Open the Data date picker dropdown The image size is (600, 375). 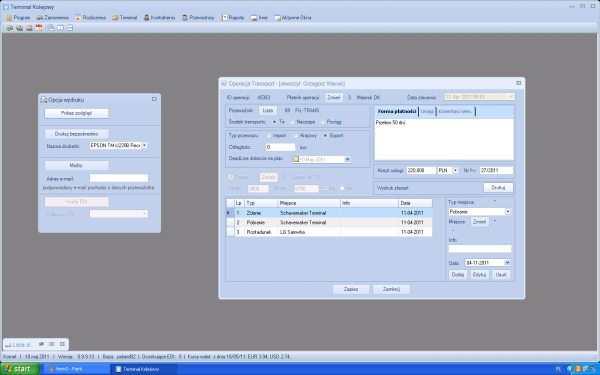pos(507,262)
